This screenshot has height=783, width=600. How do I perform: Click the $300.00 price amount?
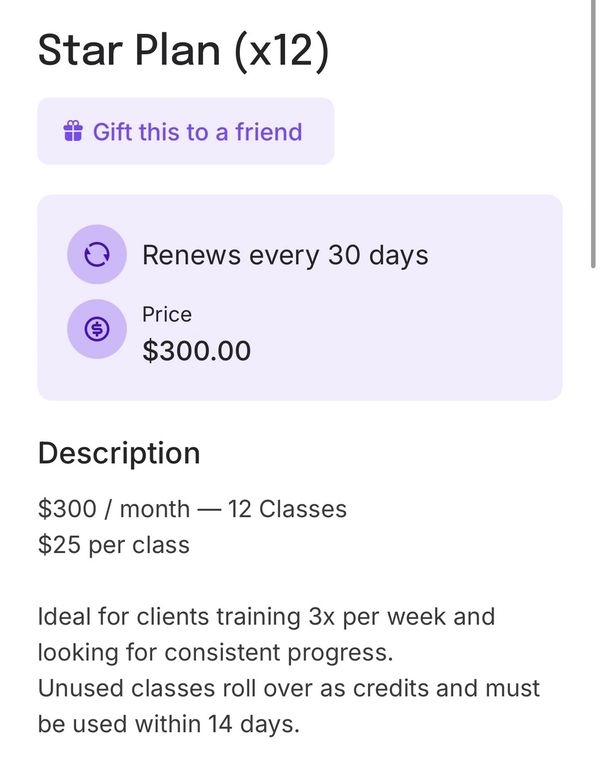click(x=197, y=351)
